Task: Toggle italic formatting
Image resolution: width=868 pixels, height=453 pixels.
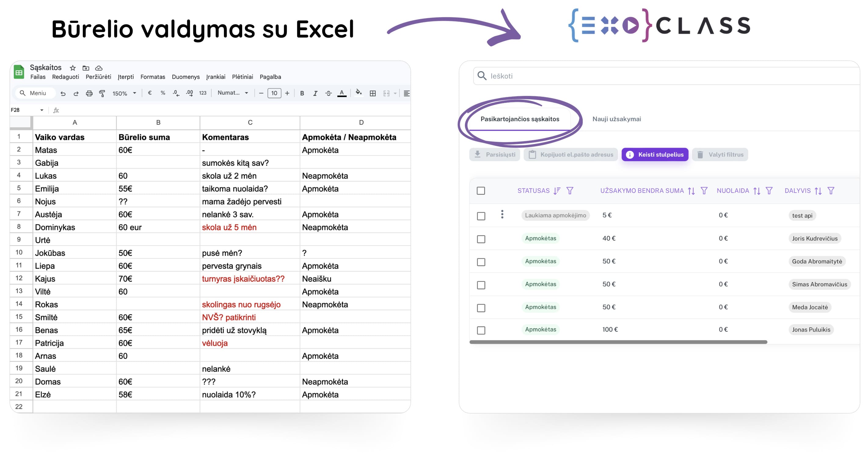Action: 315,93
